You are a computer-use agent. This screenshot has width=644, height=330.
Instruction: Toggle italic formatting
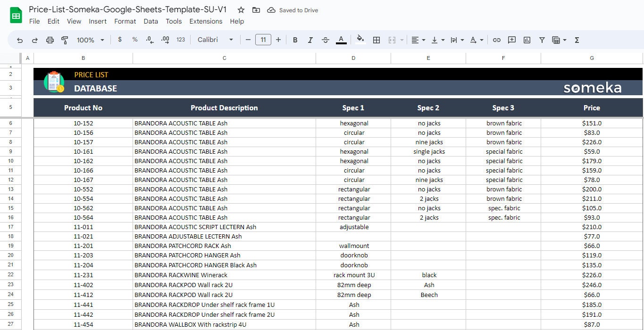click(x=310, y=40)
